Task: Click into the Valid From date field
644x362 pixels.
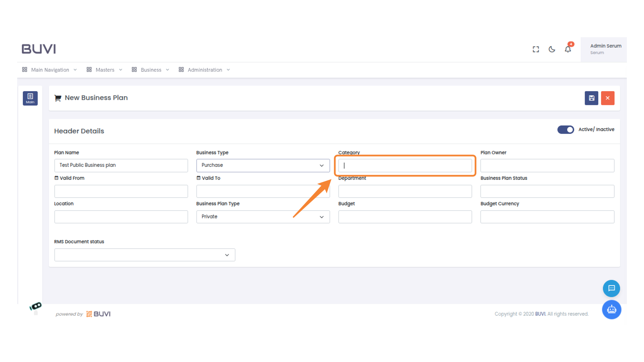Action: pos(121,191)
